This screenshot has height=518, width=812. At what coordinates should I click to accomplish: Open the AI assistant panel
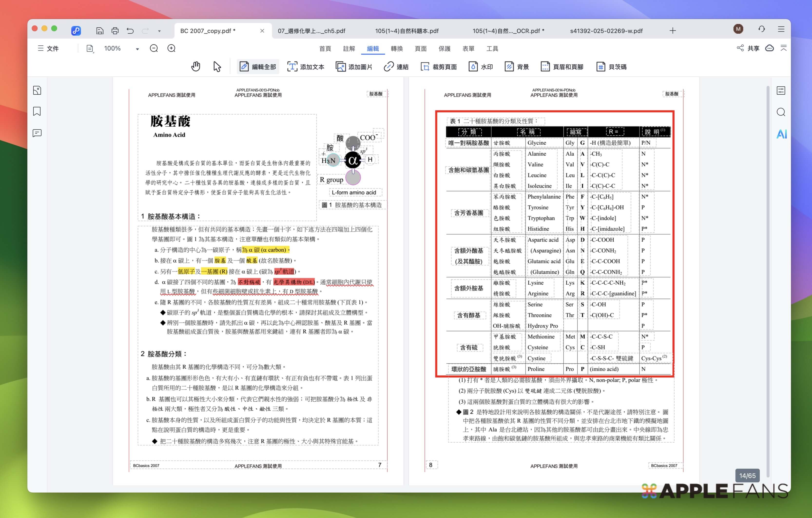tap(781, 134)
